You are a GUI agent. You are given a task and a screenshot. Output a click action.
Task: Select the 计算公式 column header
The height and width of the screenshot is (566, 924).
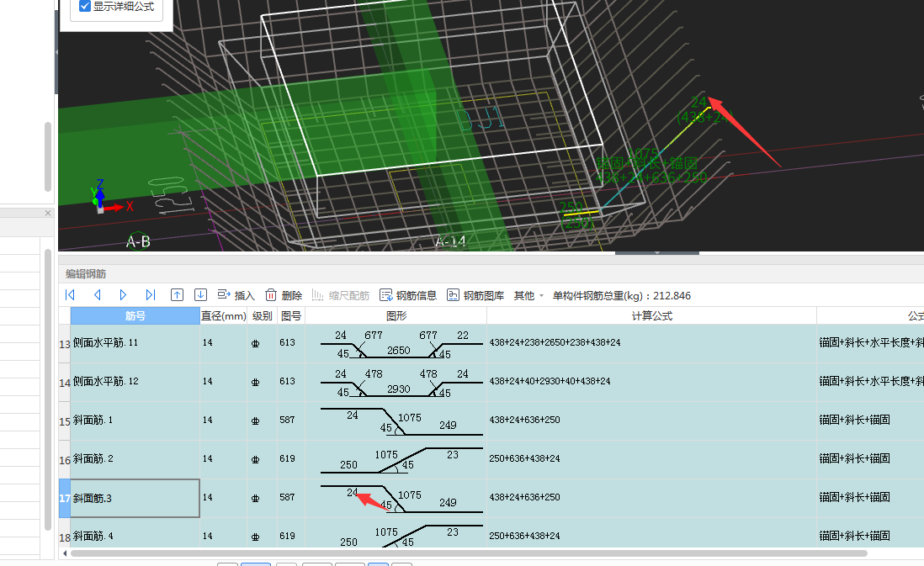[651, 315]
